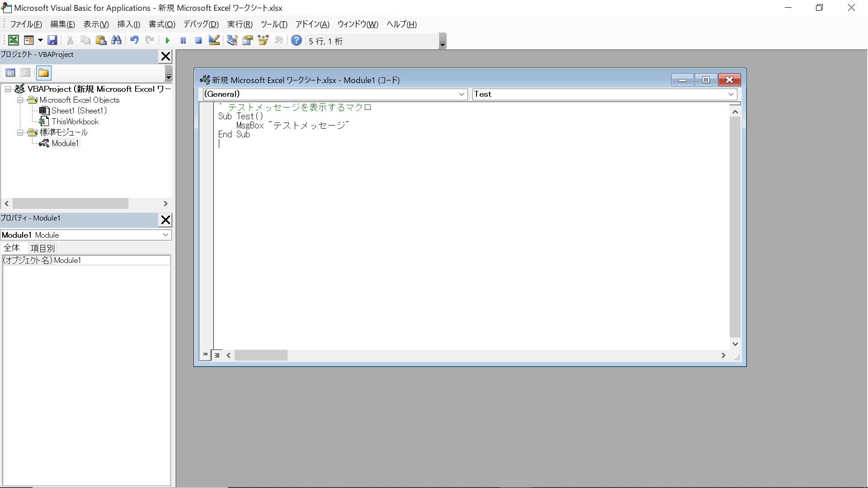Select ThisWorkbook in the project tree
The height and width of the screenshot is (488, 868).
75,121
